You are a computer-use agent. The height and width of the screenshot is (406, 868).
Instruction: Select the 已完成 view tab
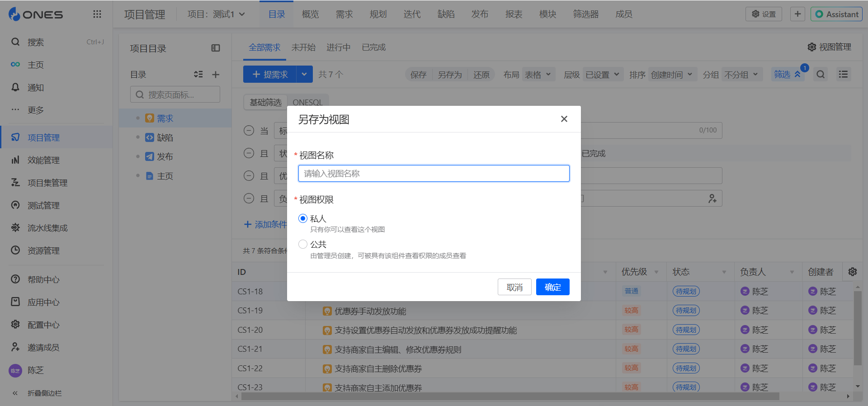click(373, 47)
